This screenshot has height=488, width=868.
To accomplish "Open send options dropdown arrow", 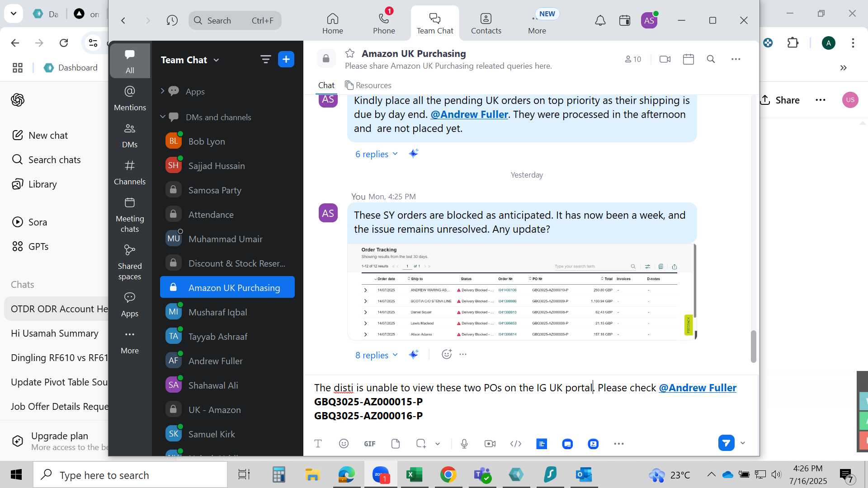I will click(x=743, y=443).
